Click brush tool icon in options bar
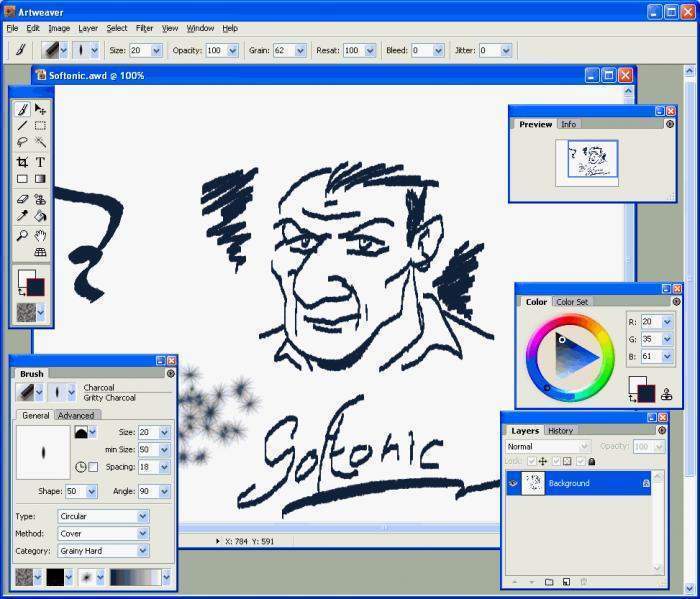Screen dimensions: 700x599 [x=20, y=50]
